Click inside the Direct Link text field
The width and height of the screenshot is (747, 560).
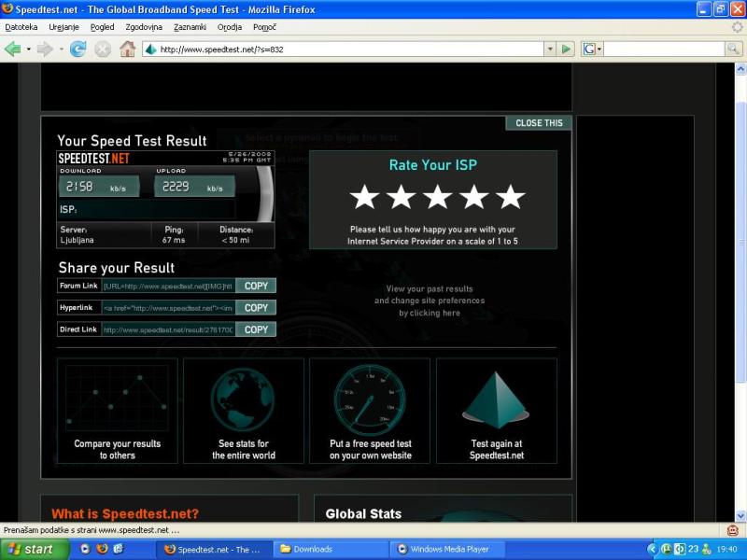pyautogui.click(x=168, y=329)
